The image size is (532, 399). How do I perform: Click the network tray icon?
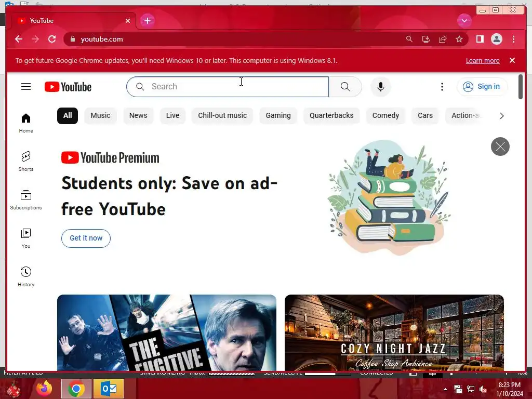[471, 389]
